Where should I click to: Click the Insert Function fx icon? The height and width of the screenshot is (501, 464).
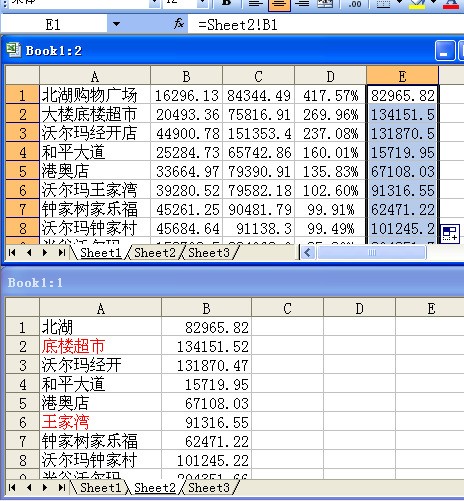[179, 24]
